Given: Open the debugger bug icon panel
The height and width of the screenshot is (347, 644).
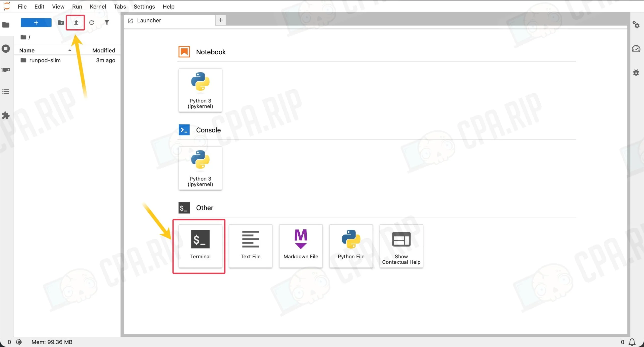Looking at the screenshot, I should point(636,73).
